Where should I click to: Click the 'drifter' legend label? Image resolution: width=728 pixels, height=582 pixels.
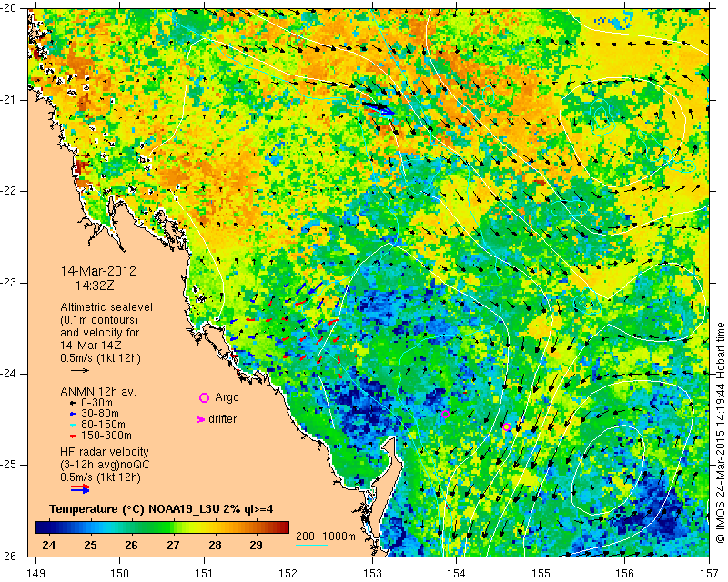tap(222, 419)
